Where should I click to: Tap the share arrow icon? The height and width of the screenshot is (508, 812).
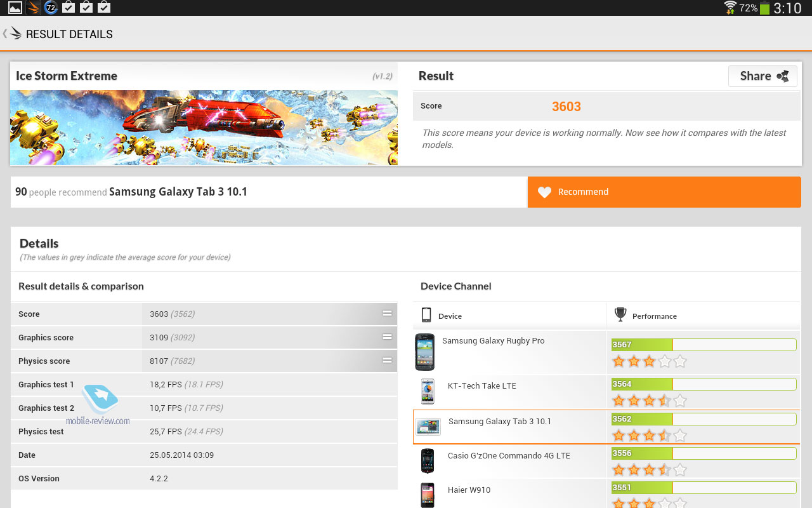coord(783,76)
